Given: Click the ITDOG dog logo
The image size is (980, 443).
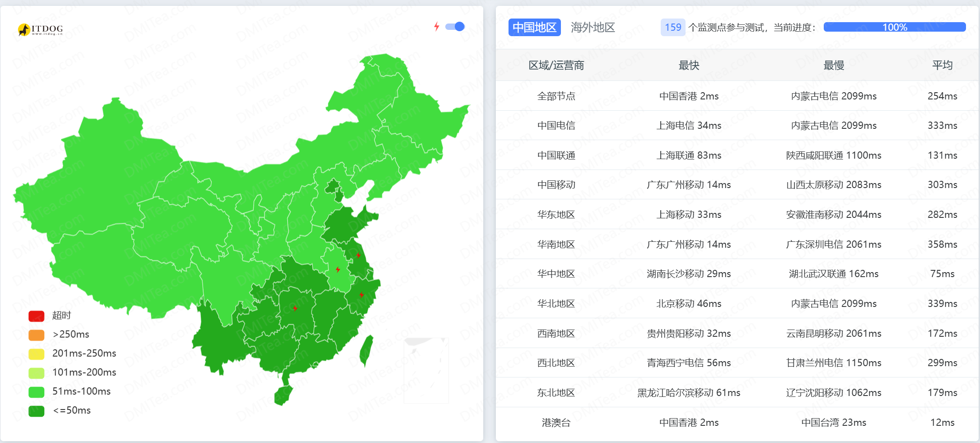Looking at the screenshot, I should tap(25, 29).
